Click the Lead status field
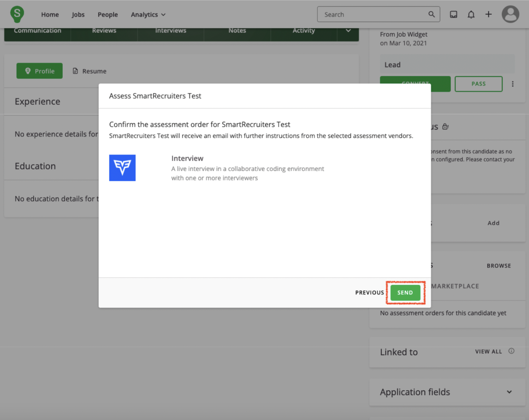This screenshot has height=420, width=529. click(x=447, y=65)
